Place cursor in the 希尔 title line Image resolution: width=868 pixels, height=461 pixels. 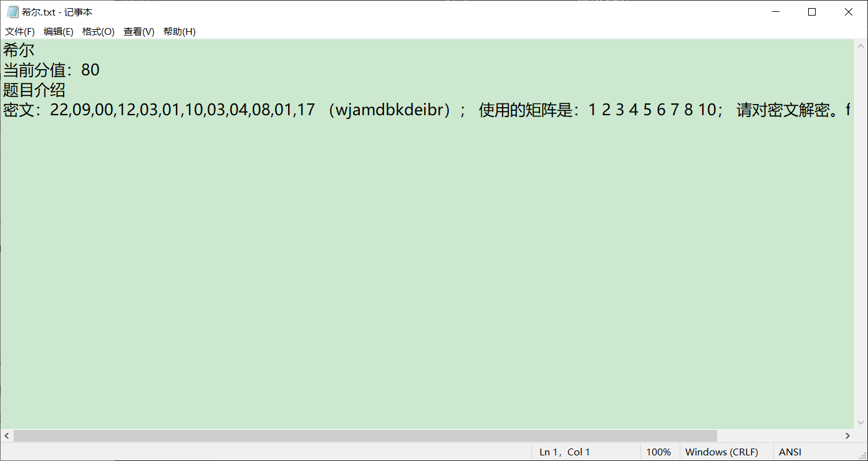(x=19, y=50)
